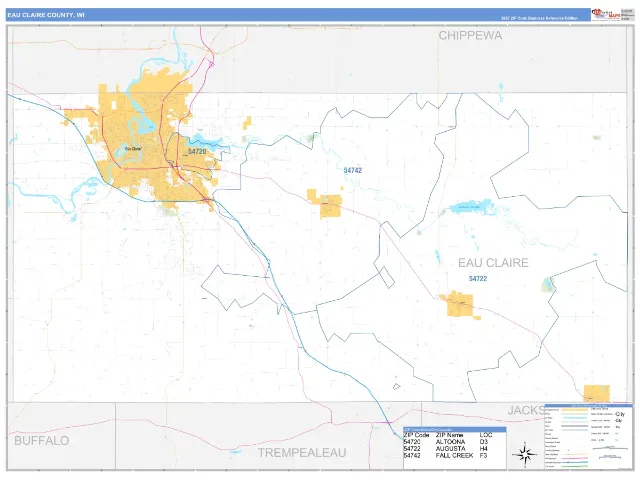640x480 pixels.
Task: Click the ZIP index table's blue title bar
Action: (x=455, y=429)
